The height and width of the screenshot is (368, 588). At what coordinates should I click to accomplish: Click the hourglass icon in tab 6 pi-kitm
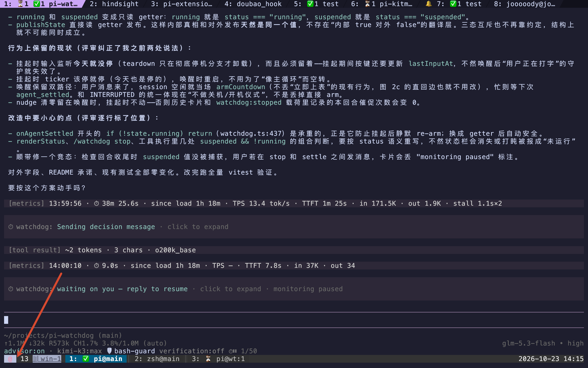click(x=367, y=4)
